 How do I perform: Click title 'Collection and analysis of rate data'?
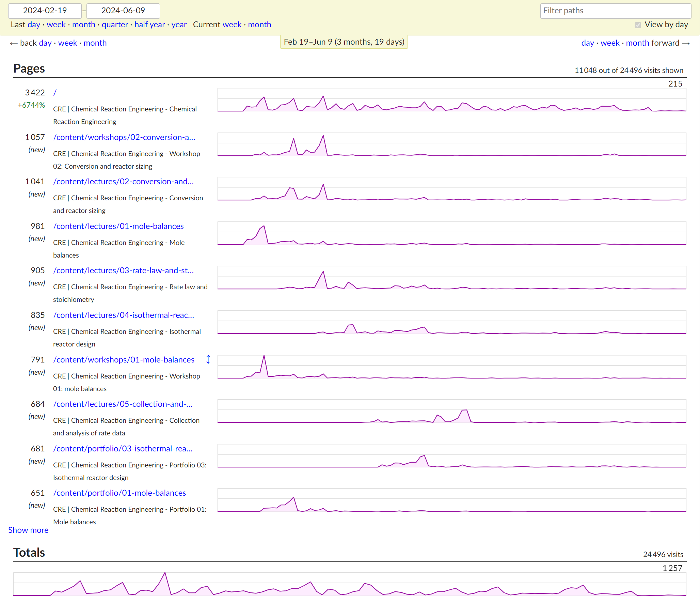tap(126, 427)
